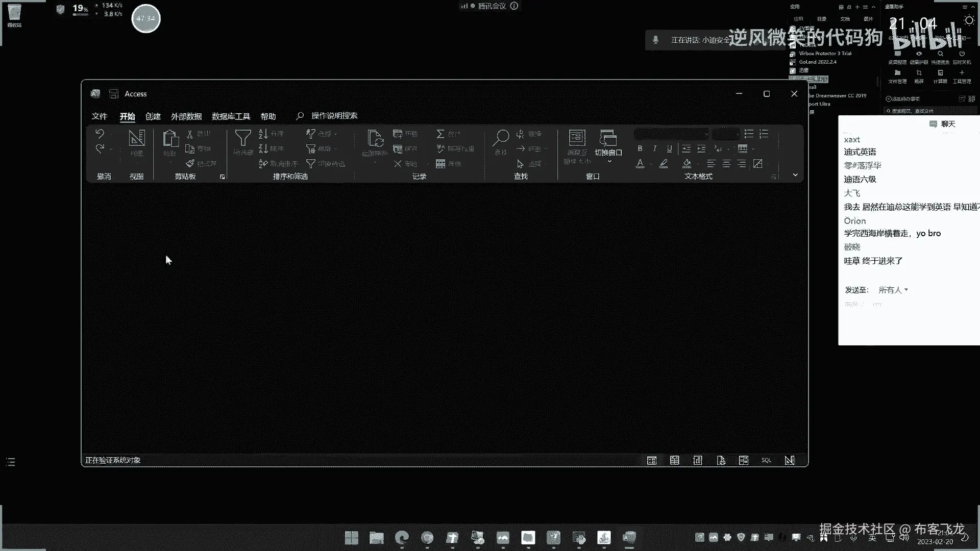Toggle Bold text formatting
The height and width of the screenshot is (551, 980).
pyautogui.click(x=640, y=148)
